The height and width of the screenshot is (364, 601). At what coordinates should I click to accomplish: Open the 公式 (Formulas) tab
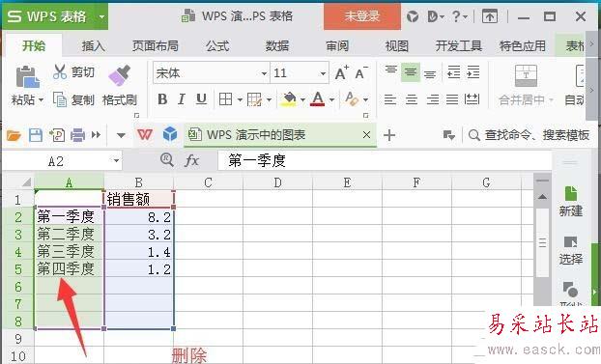pyautogui.click(x=217, y=46)
